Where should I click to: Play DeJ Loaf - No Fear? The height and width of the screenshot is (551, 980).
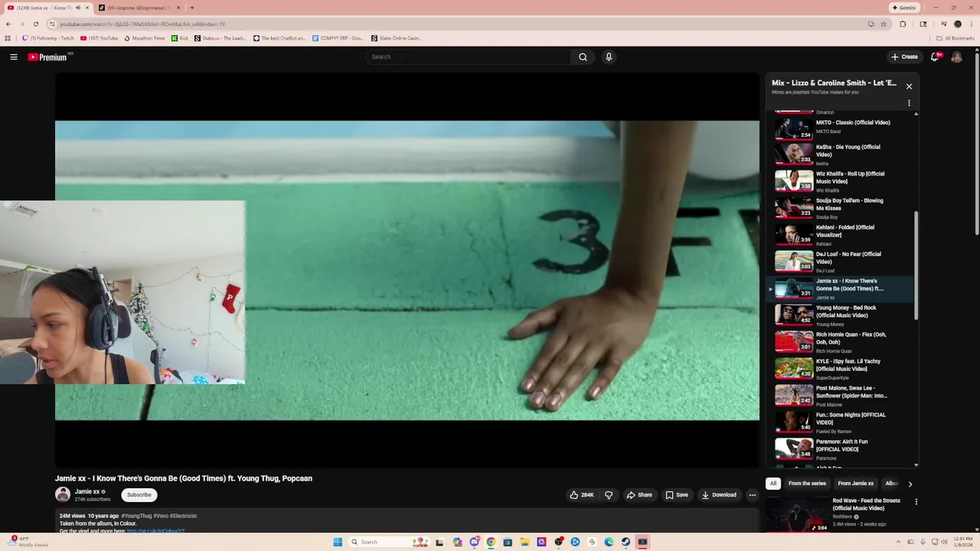click(x=842, y=261)
